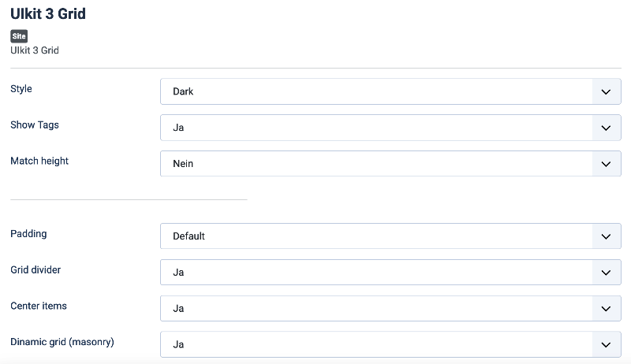Open the Show Tags select set to Ja

pos(390,128)
